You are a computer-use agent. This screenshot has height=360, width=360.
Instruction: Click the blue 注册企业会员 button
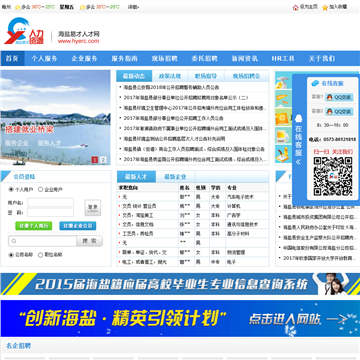coord(78,226)
